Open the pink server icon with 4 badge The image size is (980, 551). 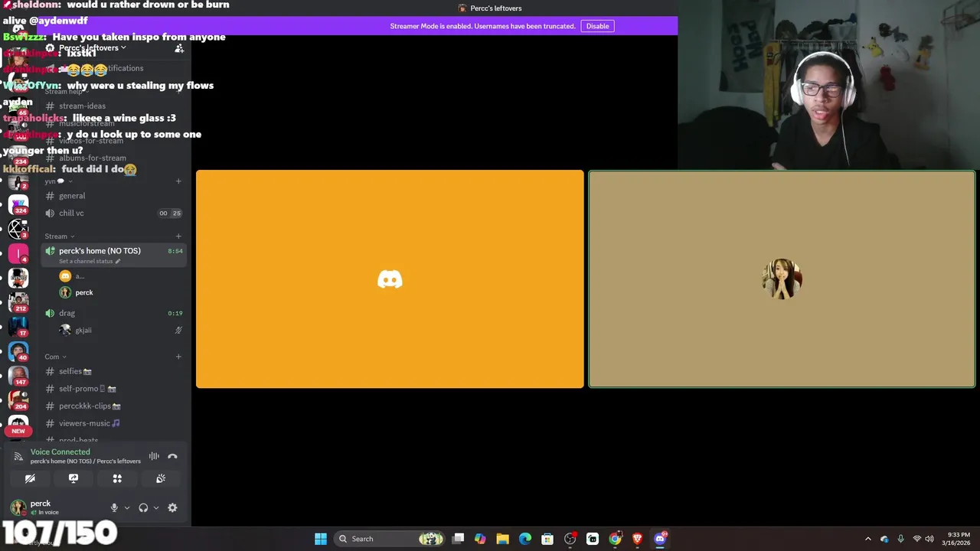click(x=18, y=253)
